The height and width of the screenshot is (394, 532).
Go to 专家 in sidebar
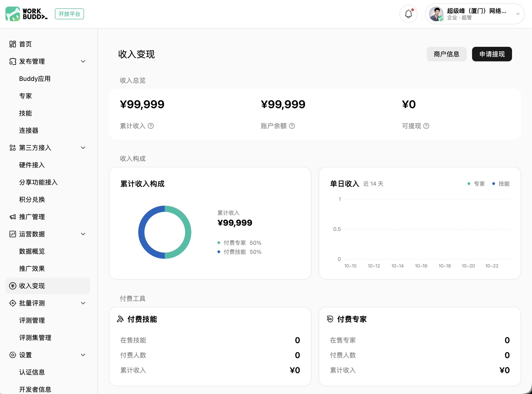tap(25, 96)
